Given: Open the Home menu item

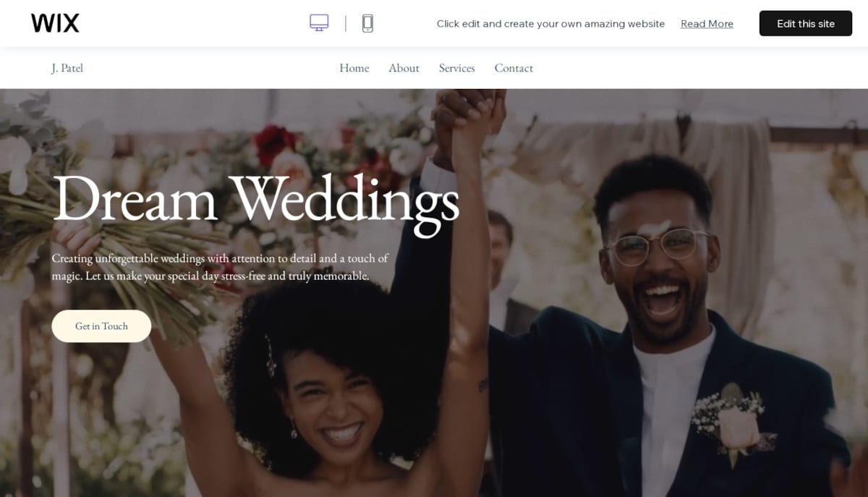Looking at the screenshot, I should coord(354,68).
